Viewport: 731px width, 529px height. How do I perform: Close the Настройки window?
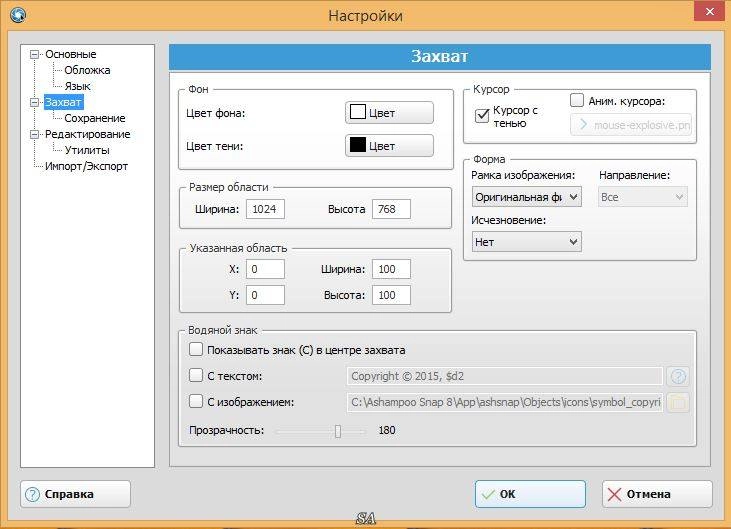[709, 12]
